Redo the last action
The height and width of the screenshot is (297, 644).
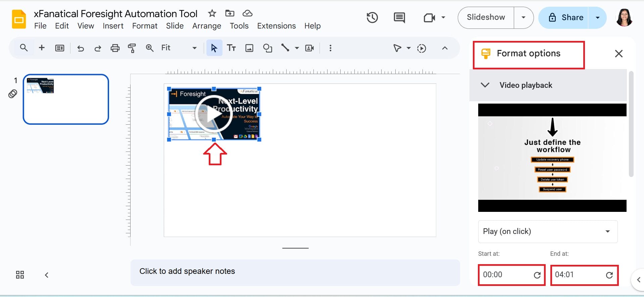(x=98, y=48)
